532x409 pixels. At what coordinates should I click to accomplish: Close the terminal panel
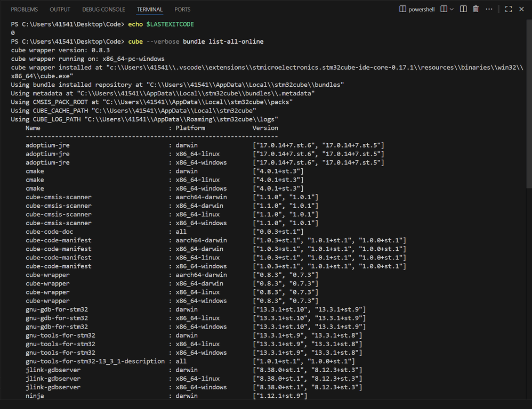[521, 9]
